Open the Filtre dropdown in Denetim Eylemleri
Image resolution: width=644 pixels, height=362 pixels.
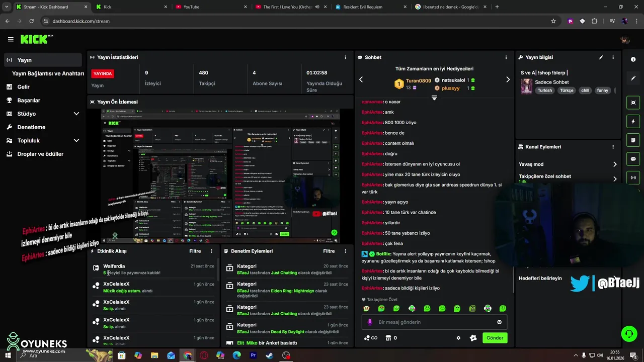point(329,251)
